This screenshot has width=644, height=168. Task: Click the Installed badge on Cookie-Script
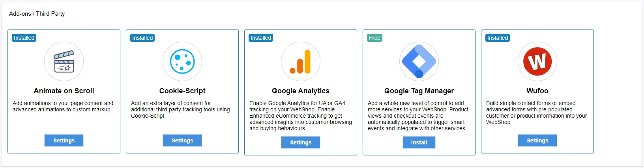142,38
